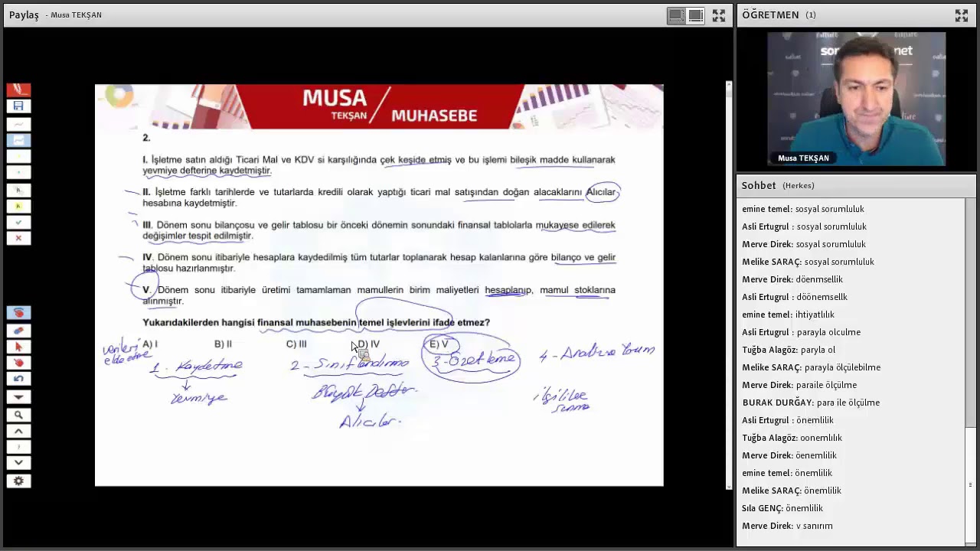Click answer option B) II

(223, 344)
